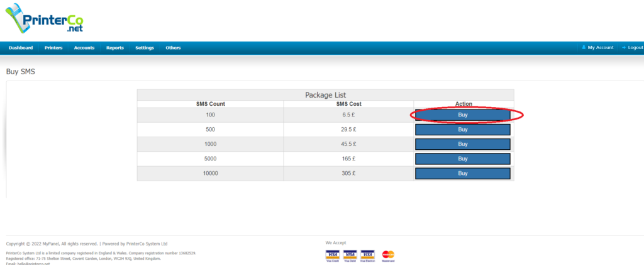This screenshot has height=265, width=644.
Task: Click the Package List table title
Action: (x=325, y=95)
